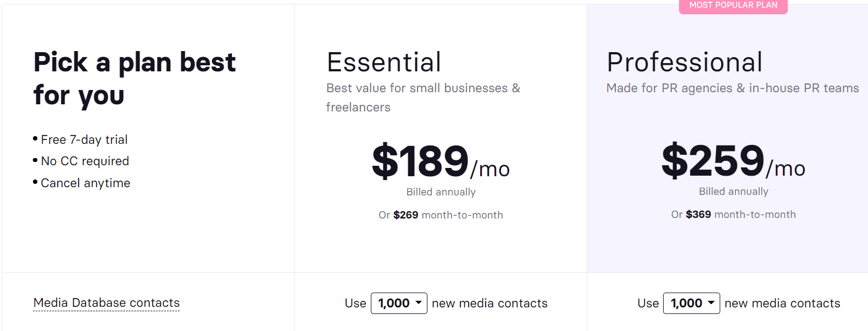Click the Most Popular Plan badge
Image resolution: width=868 pixels, height=331 pixels.
click(733, 5)
